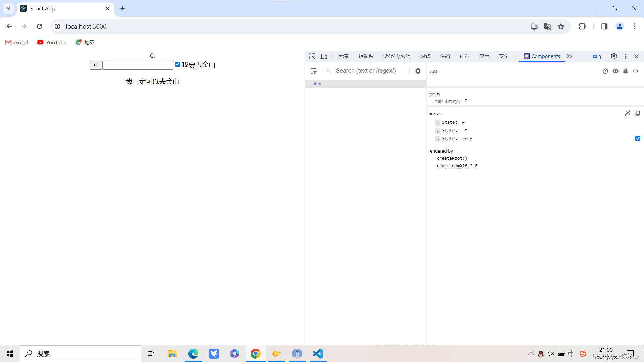The image size is (644, 362).
Task: Expand the rendered by section
Action: click(x=440, y=151)
